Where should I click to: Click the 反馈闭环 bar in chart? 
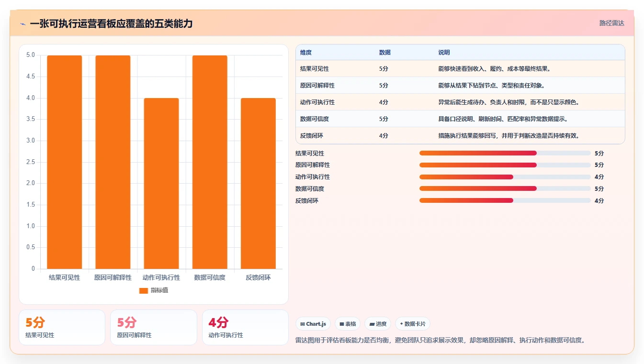(x=258, y=184)
